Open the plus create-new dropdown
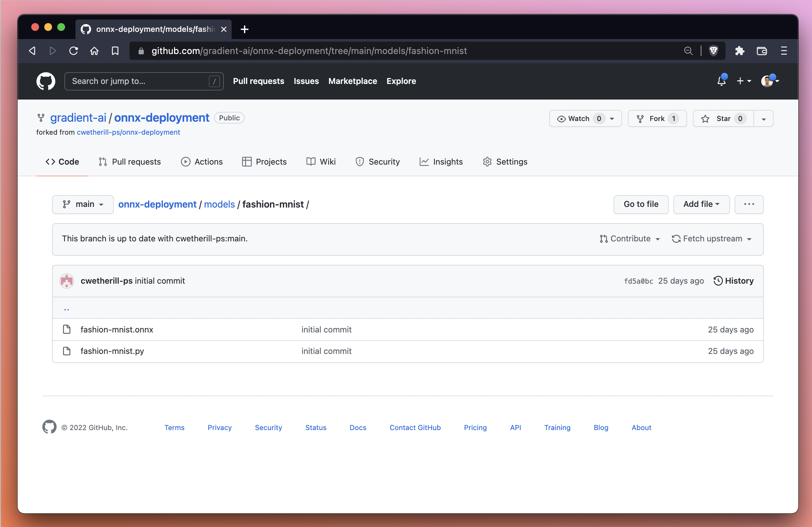Viewport: 812px width, 527px height. pyautogui.click(x=744, y=81)
